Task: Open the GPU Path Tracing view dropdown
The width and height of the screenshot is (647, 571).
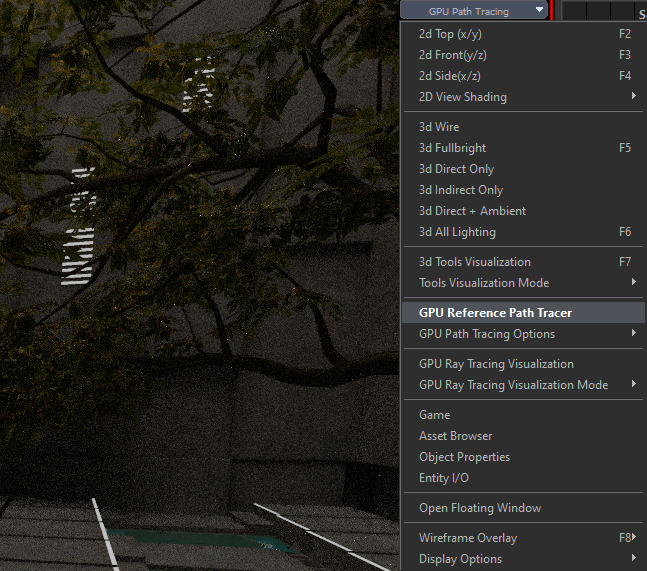Action: (474, 11)
